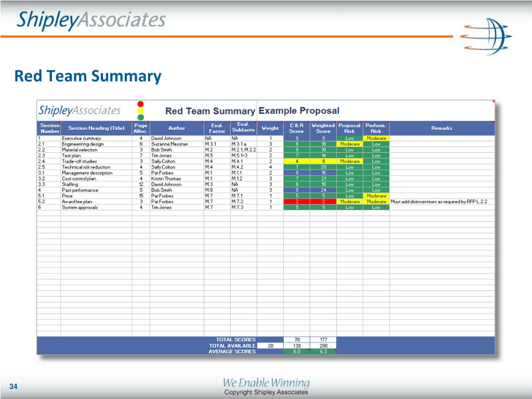Select the 'Section Heading (Title)' column header
This screenshot has height=399, width=532.
click(96, 128)
